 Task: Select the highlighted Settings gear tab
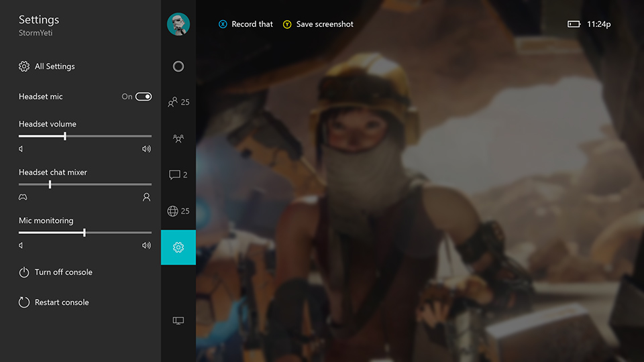(178, 247)
